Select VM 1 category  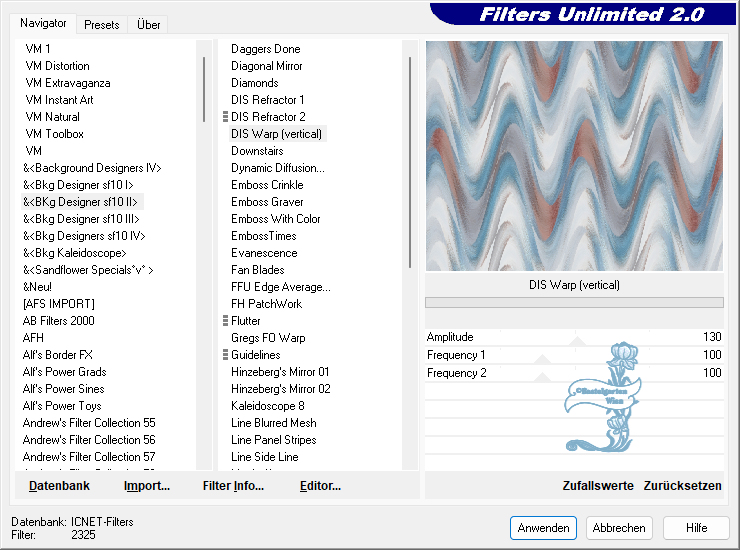click(x=38, y=49)
